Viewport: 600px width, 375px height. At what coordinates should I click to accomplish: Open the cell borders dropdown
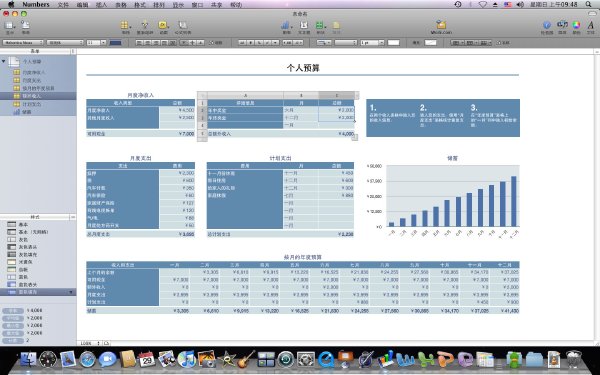(x=324, y=43)
